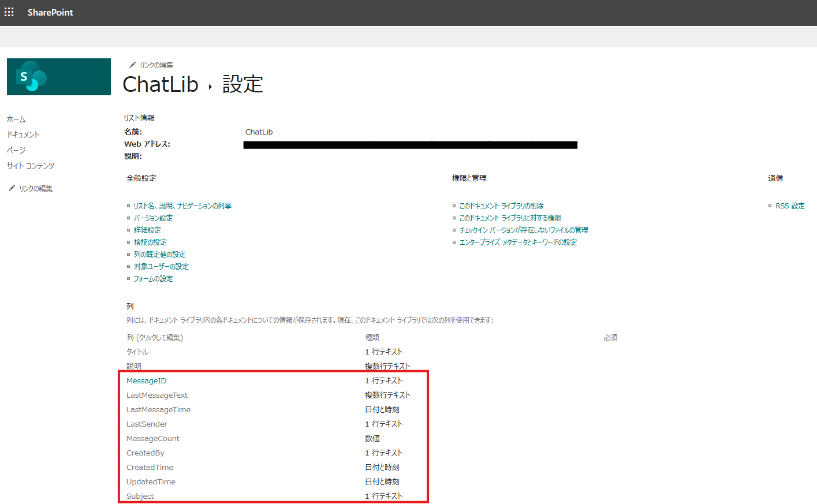Edit the Subject column
The width and height of the screenshot is (817, 504).
pyautogui.click(x=140, y=496)
